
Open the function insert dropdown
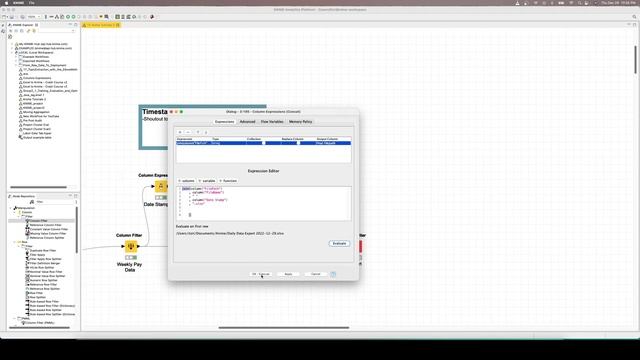[228, 181]
